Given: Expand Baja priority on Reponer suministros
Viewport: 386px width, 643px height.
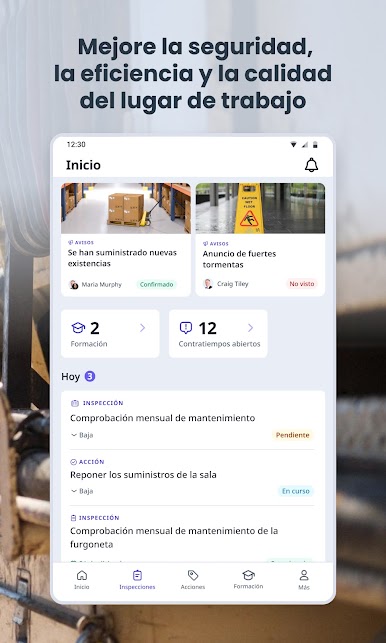Looking at the screenshot, I should coord(82,491).
